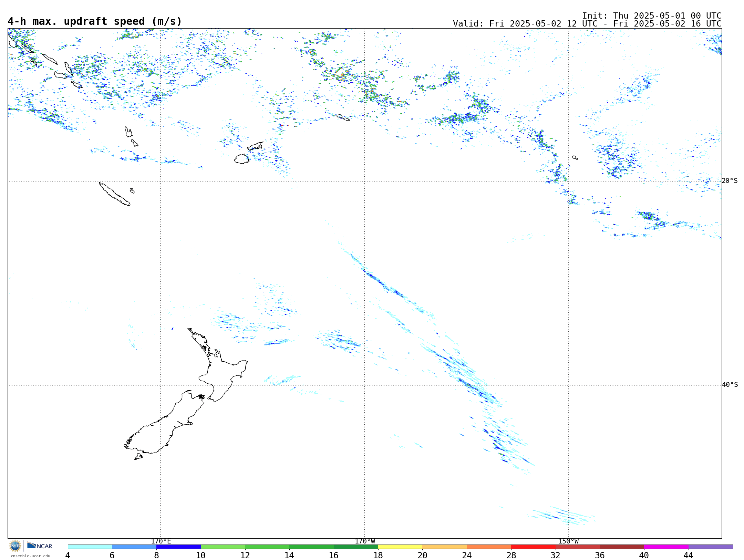This screenshot has height=560, width=744.
Task: Select the muted red 32–36 colorbar swatch
Action: [x=578, y=547]
